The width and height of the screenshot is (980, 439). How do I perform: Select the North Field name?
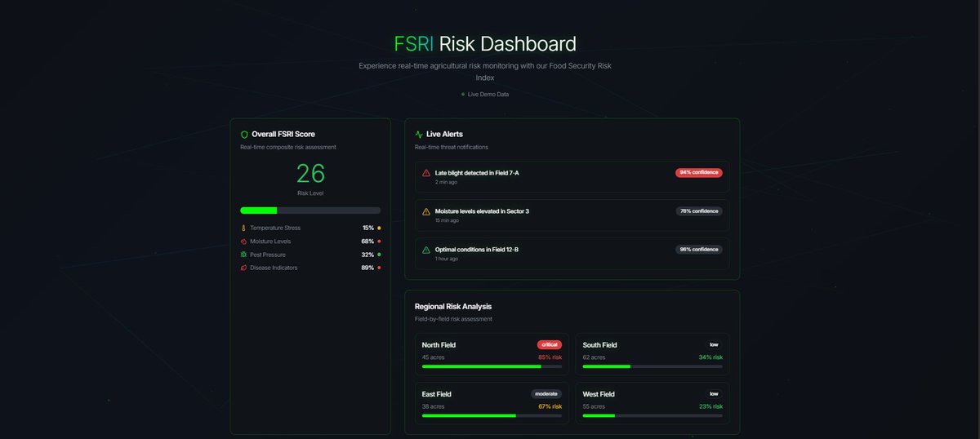439,345
